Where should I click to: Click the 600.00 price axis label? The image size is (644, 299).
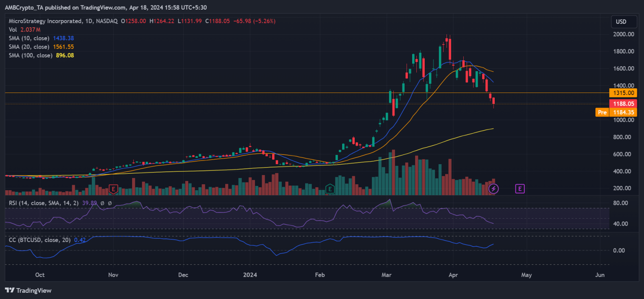click(623, 154)
